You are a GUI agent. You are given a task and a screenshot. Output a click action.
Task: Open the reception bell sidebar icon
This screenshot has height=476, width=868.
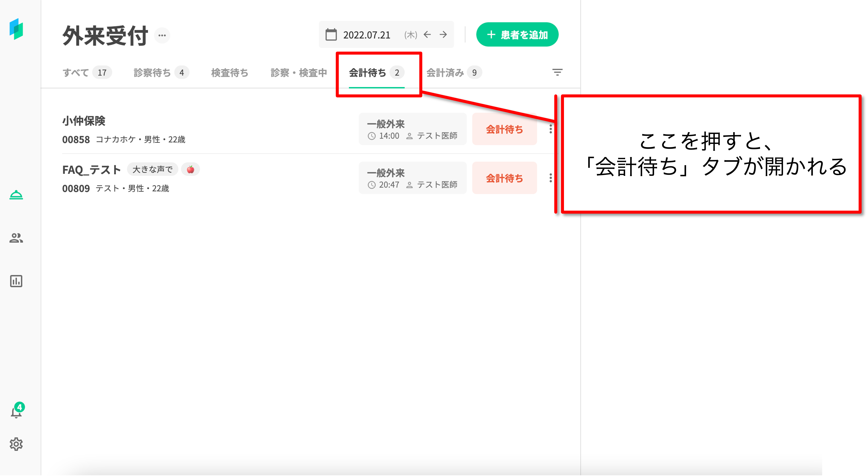(x=16, y=195)
